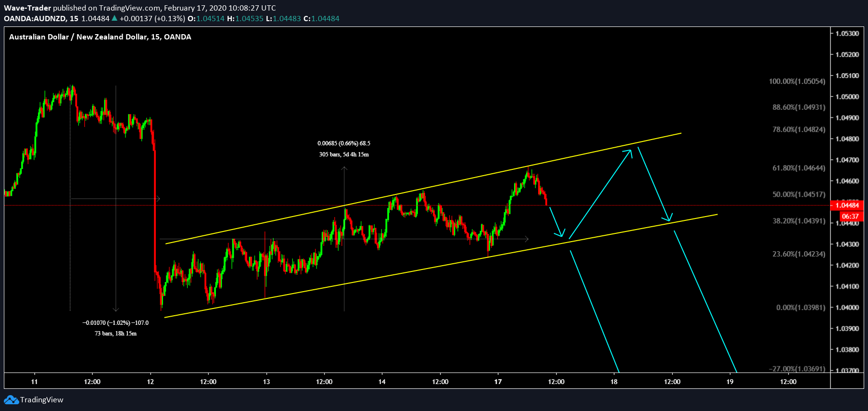
Task: Click the header open value O:1.04514
Action: pos(206,18)
